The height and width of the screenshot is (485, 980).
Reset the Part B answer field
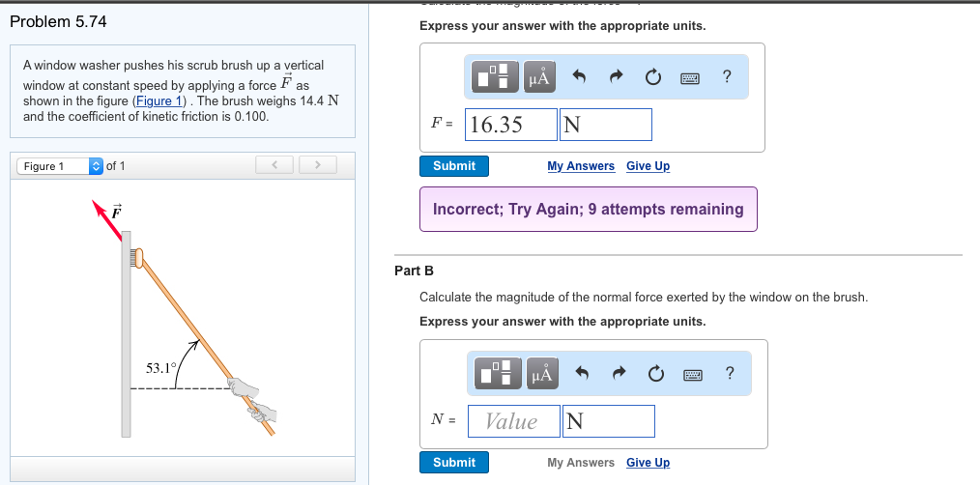tap(654, 374)
